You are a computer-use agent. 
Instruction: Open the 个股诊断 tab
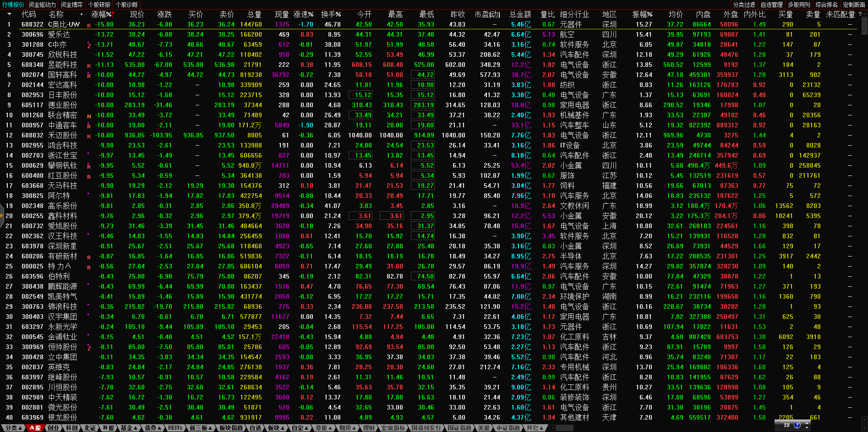127,5
